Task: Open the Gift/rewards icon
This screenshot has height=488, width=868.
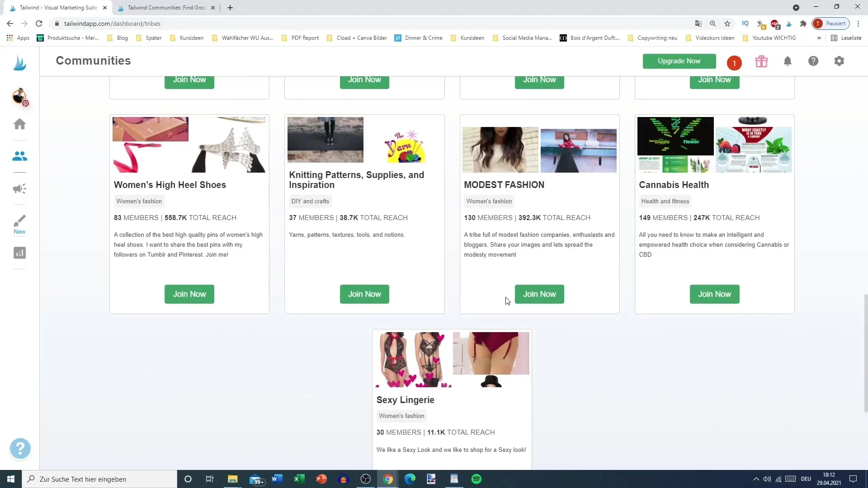Action: tap(762, 61)
